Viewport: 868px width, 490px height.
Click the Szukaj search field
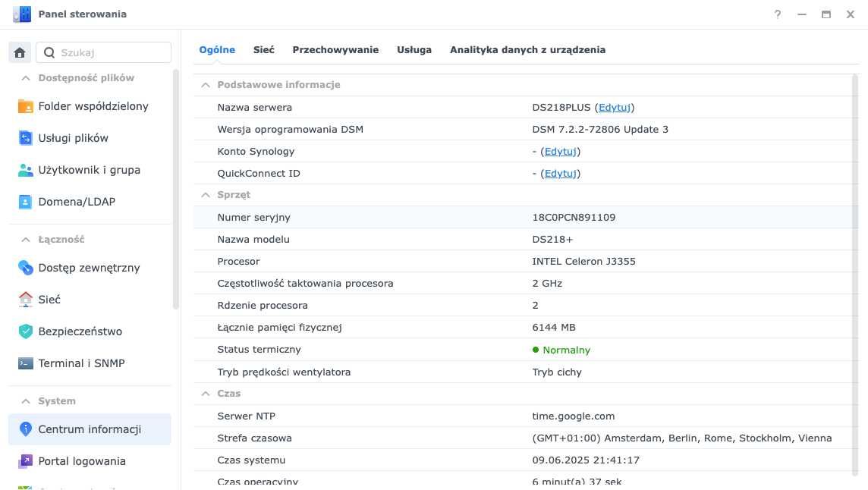(103, 52)
